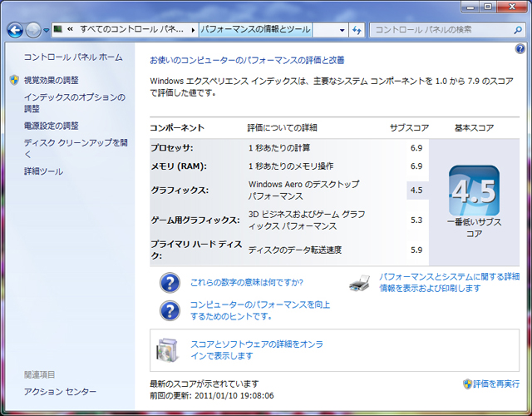
Task: Open 視覚効果の調整 link
Action: point(52,80)
